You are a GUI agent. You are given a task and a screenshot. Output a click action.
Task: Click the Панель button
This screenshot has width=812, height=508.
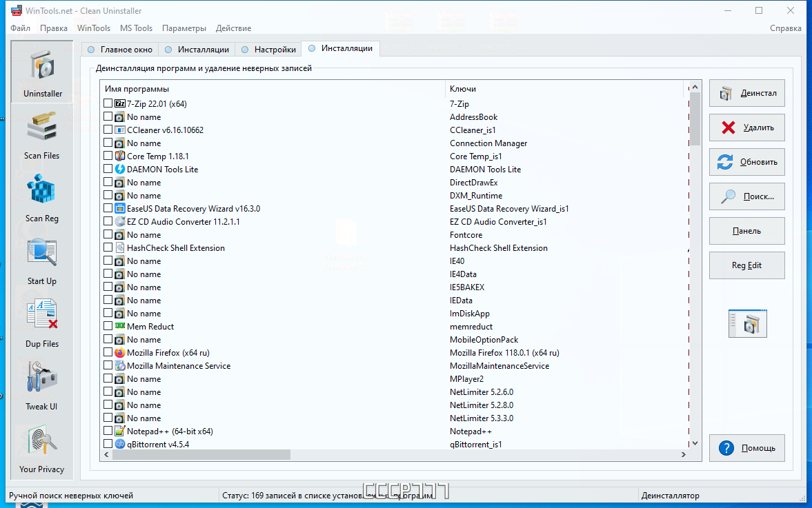click(746, 231)
